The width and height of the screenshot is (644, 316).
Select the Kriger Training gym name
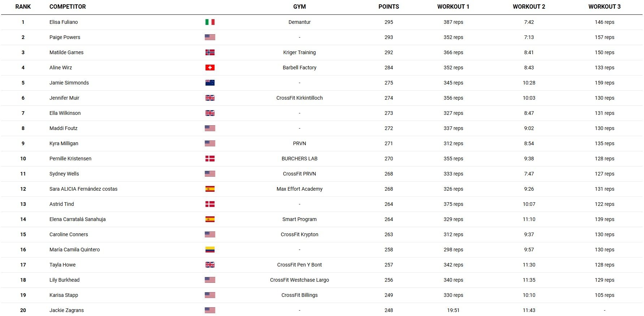pos(299,52)
